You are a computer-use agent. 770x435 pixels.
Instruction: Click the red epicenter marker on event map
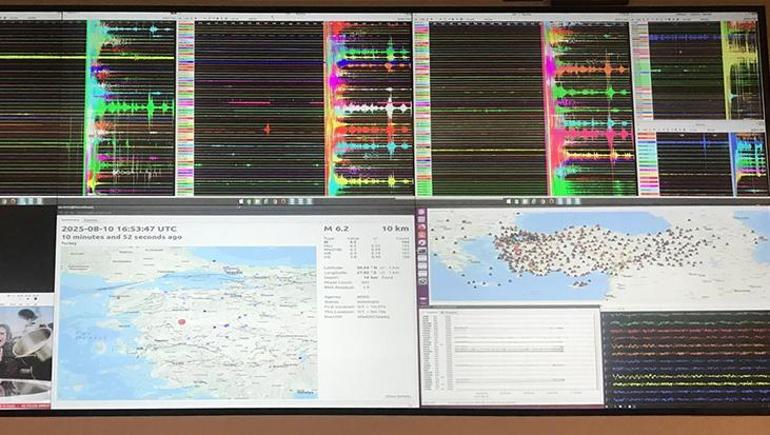click(x=182, y=322)
